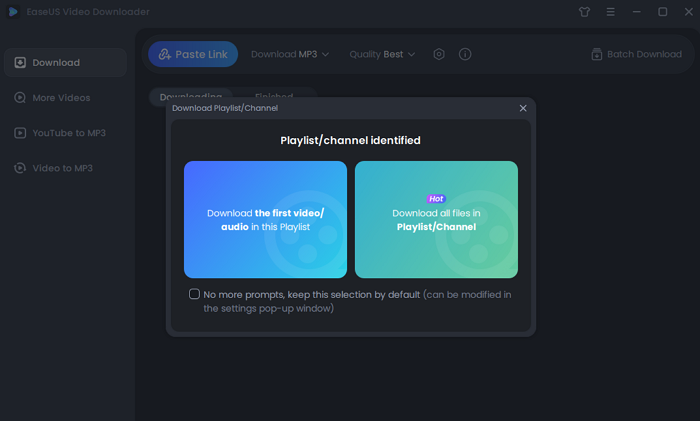Click the info icon in the toolbar
Screen dimensions: 700x421
point(465,54)
